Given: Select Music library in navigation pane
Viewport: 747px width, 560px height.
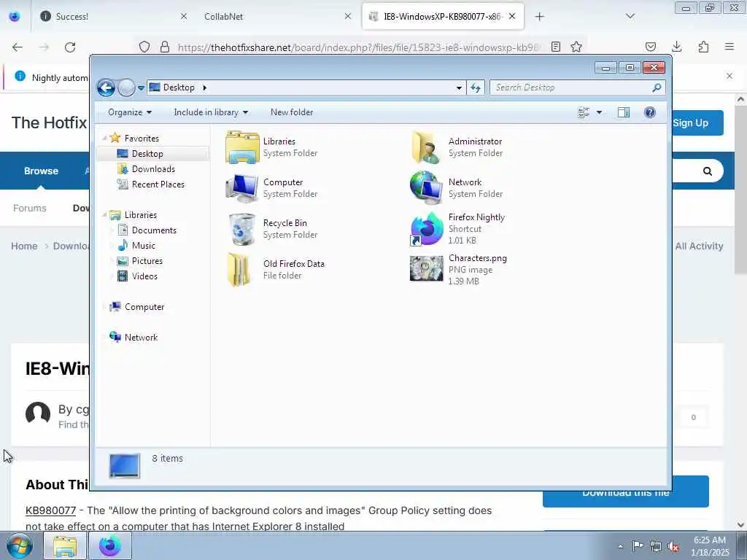Looking at the screenshot, I should point(144,246).
